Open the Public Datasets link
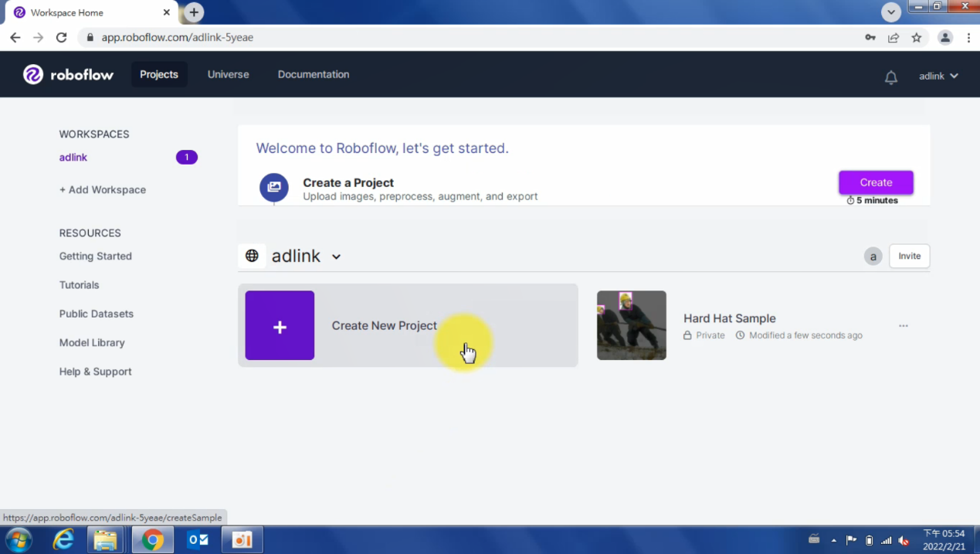The height and width of the screenshot is (554, 980). (x=96, y=314)
